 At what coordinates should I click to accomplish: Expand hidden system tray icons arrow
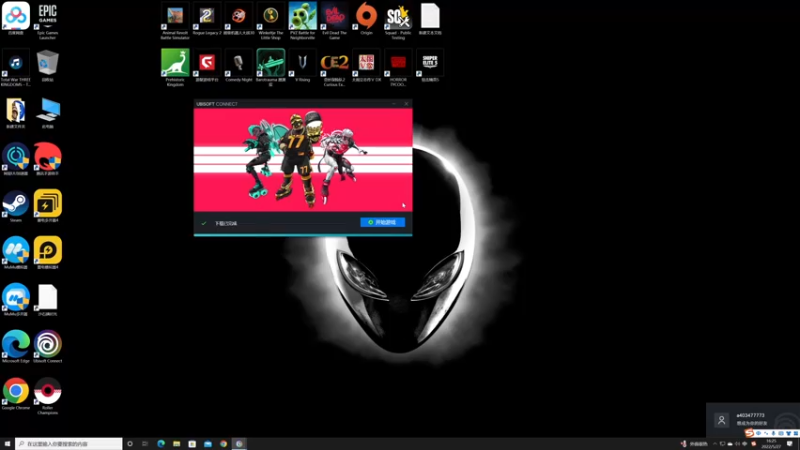coord(715,444)
